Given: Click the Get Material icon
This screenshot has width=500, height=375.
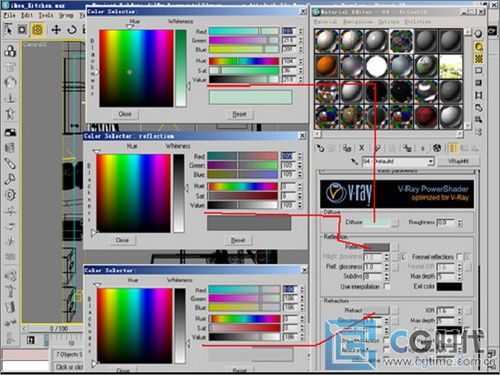Looking at the screenshot, I should tap(320, 148).
